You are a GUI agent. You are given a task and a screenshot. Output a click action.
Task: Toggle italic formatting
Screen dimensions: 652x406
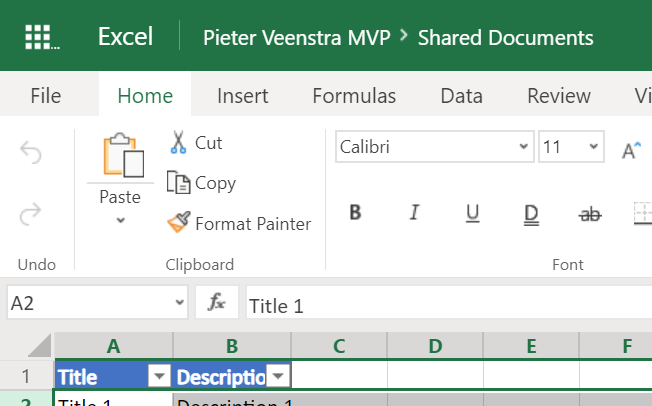(414, 213)
